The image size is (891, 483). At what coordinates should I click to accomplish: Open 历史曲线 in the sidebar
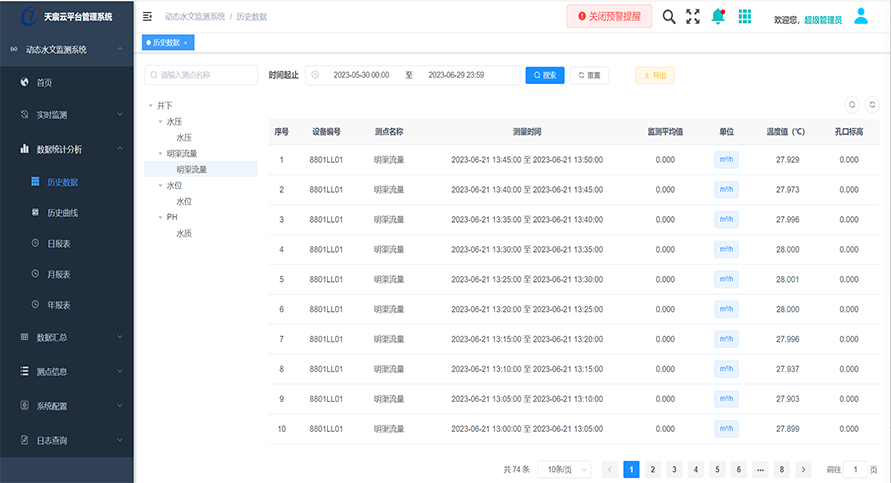[62, 213]
